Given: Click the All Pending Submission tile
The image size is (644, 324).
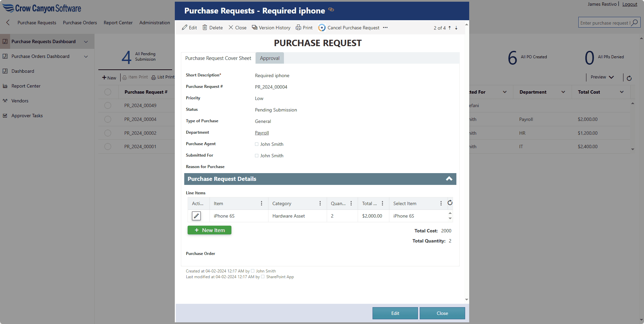Looking at the screenshot, I should coord(139,57).
